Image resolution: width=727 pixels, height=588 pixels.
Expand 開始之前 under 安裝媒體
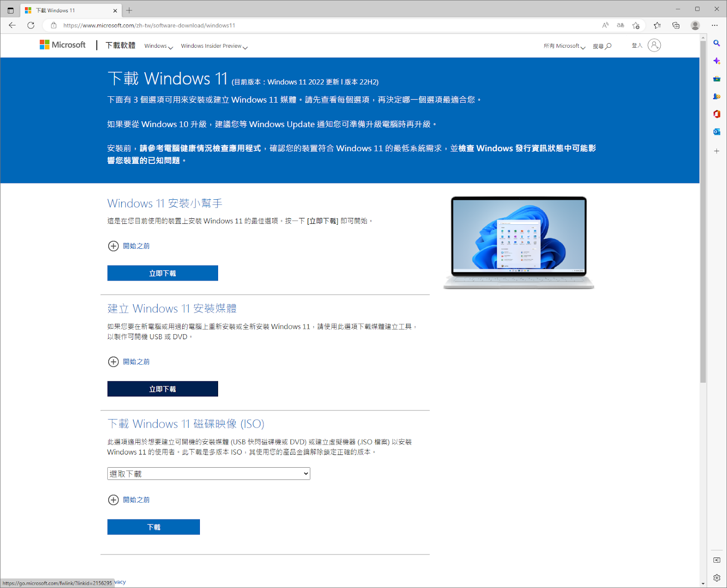coord(129,361)
